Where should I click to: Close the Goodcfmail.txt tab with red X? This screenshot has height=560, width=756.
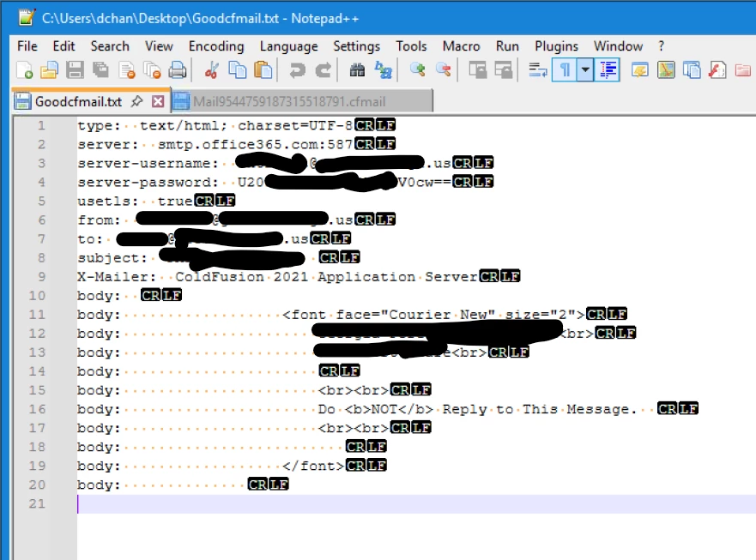point(158,101)
